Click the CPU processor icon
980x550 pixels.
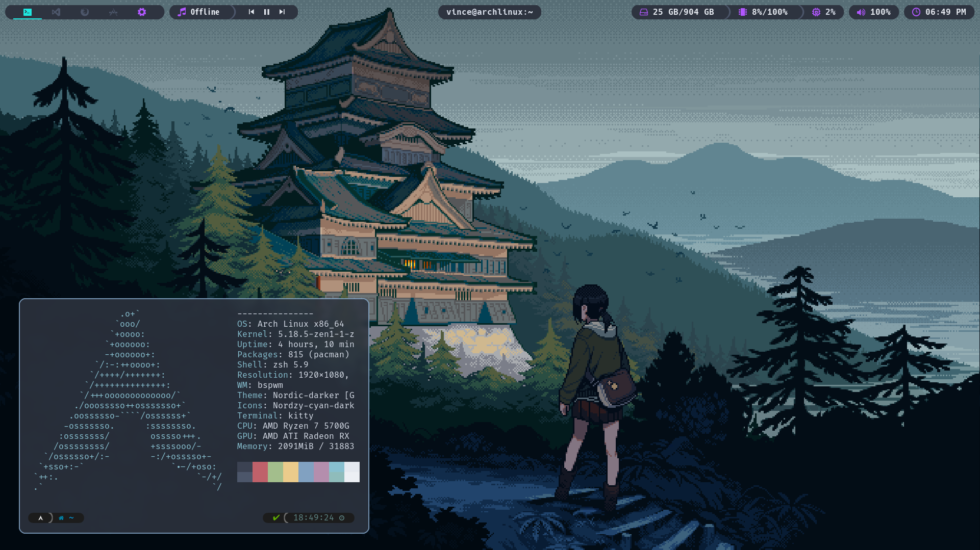(816, 12)
